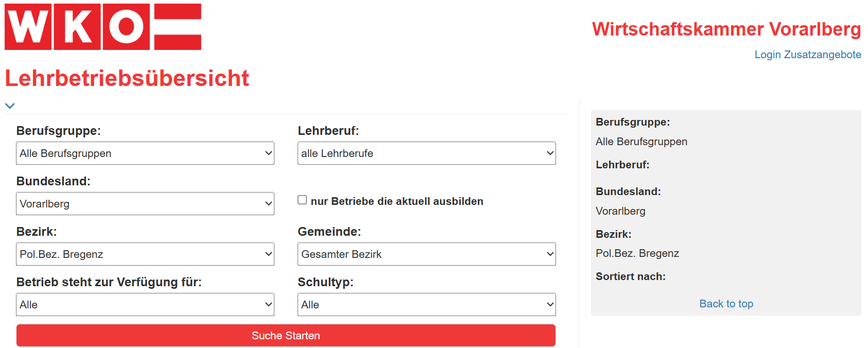Click the Lehrbetriebsübersicht page title

pos(127,78)
